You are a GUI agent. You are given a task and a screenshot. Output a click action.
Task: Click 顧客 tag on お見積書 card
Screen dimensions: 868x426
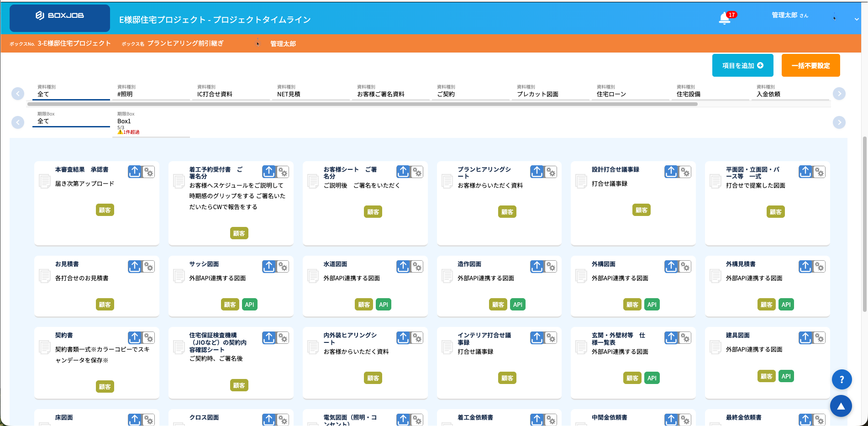point(105,305)
